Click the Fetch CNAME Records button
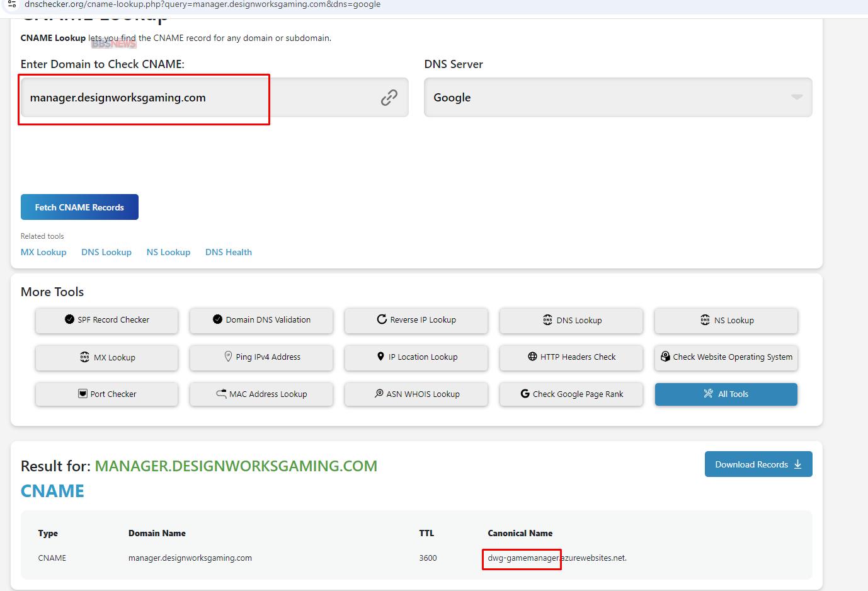The image size is (868, 591). tap(79, 207)
